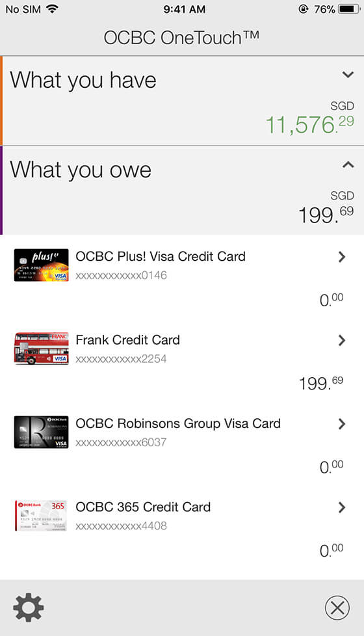Open Robinsons Group Visa Card details arrow

[x=342, y=424]
